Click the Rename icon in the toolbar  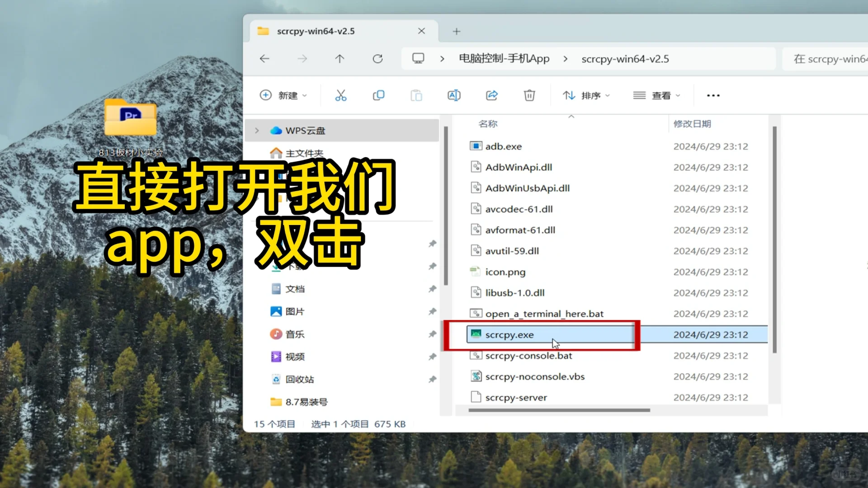[454, 95]
